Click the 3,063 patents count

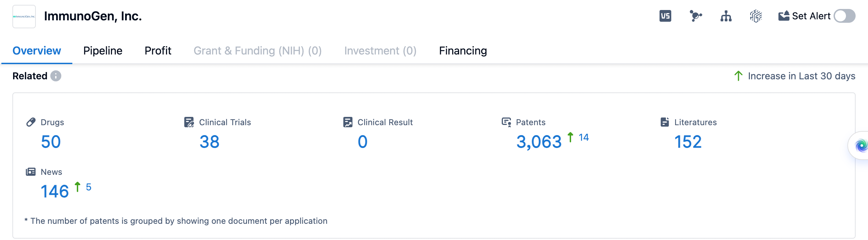[x=539, y=142]
